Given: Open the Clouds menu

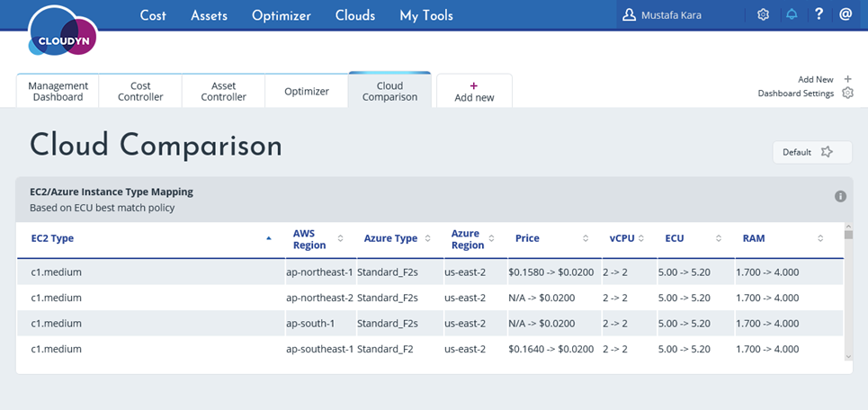Looking at the screenshot, I should click(355, 15).
